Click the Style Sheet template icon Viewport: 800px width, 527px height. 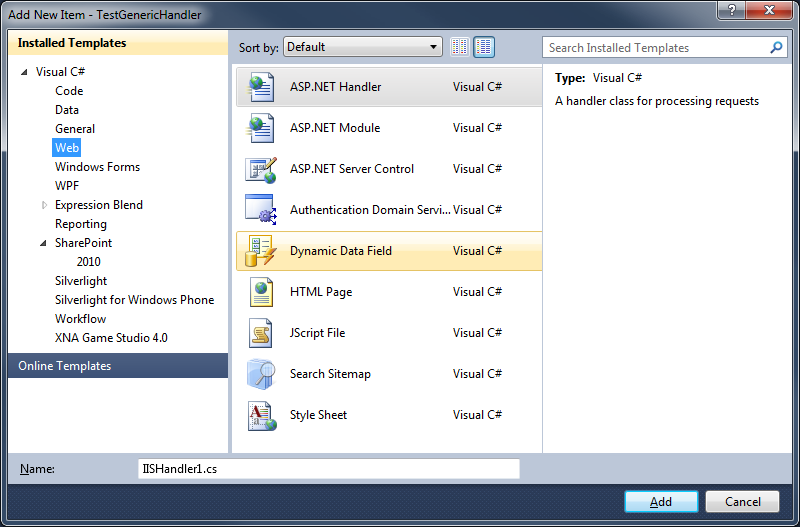[x=262, y=416]
